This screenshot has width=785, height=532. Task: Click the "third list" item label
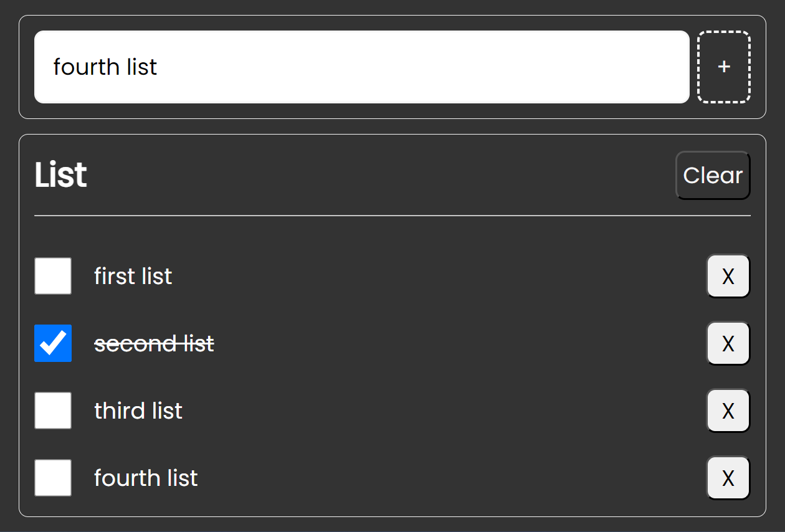click(x=138, y=411)
